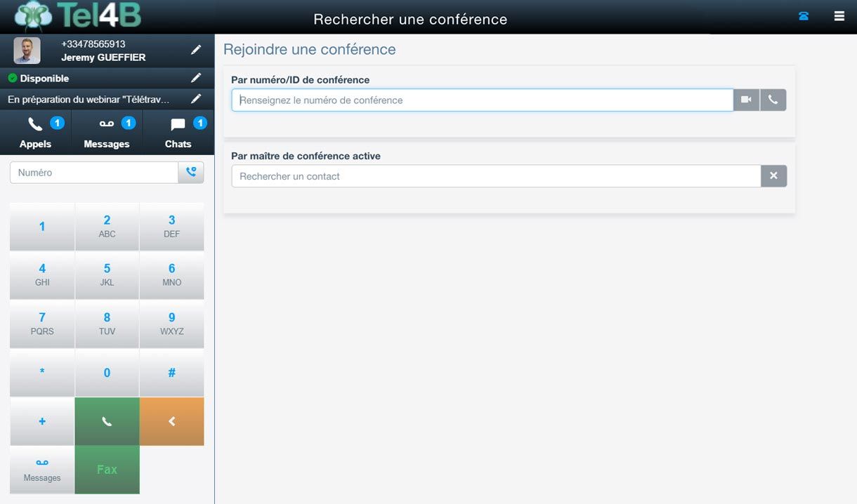Click Par numéro/ID de conférence label

click(301, 80)
